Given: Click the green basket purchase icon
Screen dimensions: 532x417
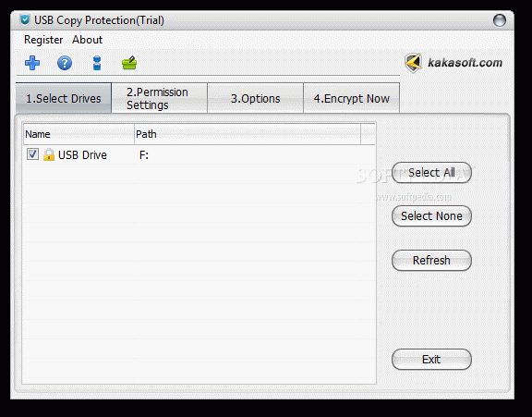Looking at the screenshot, I should tap(129, 63).
